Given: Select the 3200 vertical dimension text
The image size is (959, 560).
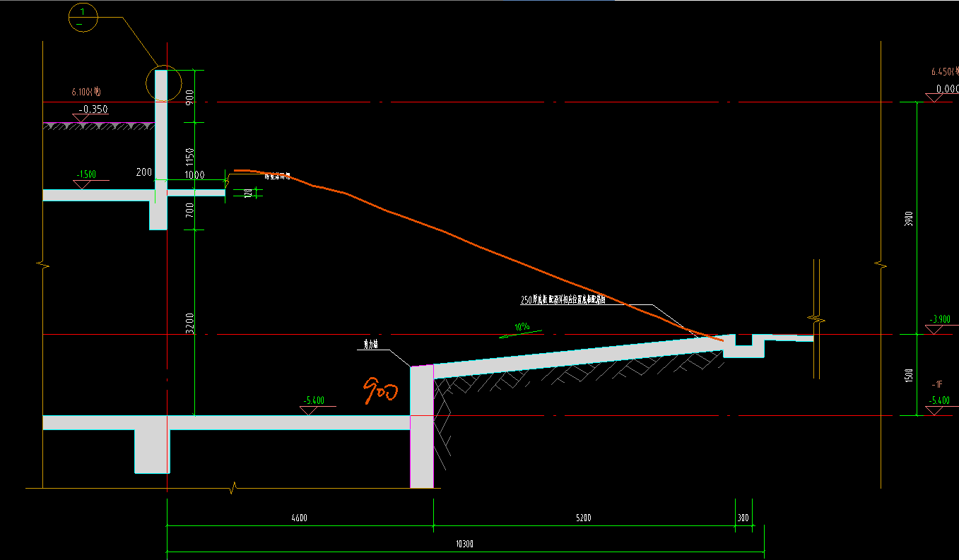Looking at the screenshot, I should click(x=191, y=322).
